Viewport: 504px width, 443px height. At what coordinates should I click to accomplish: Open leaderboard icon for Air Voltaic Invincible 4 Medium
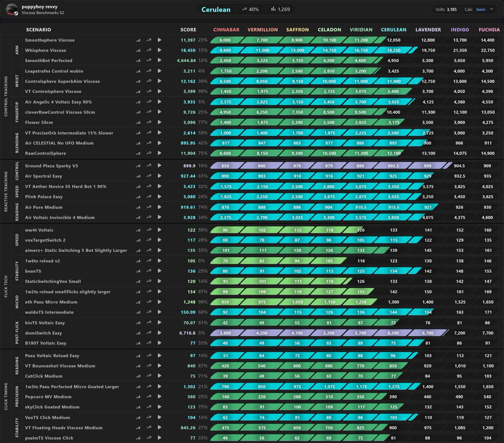point(138,218)
